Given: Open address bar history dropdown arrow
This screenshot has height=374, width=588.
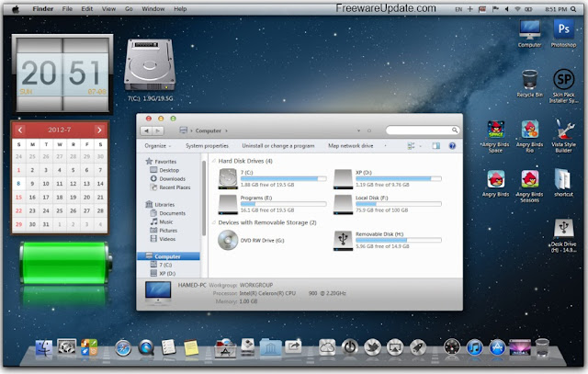Looking at the screenshot, I should [358, 130].
